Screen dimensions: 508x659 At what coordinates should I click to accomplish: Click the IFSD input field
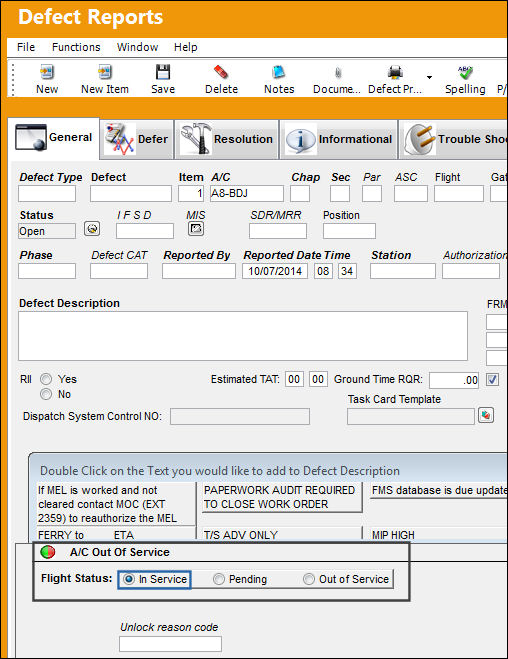[x=145, y=231]
